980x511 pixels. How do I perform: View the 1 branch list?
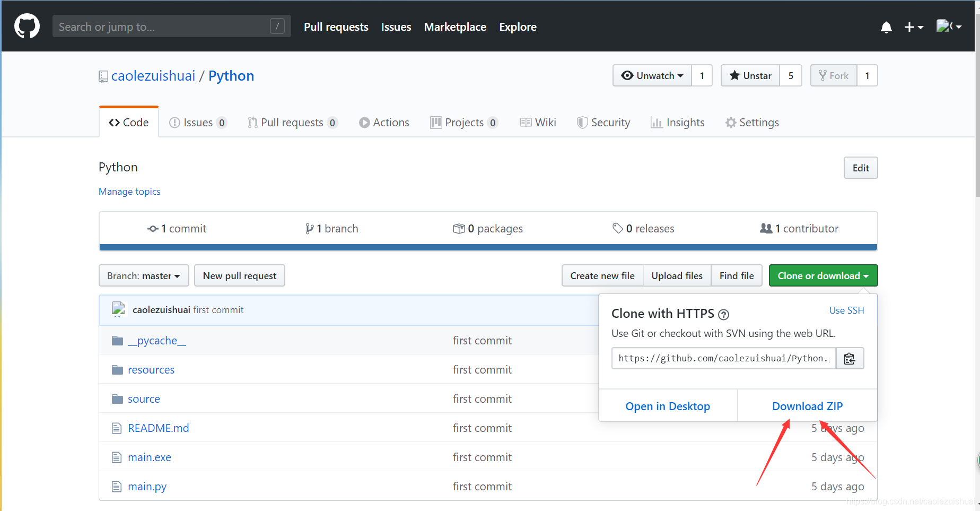(x=331, y=229)
